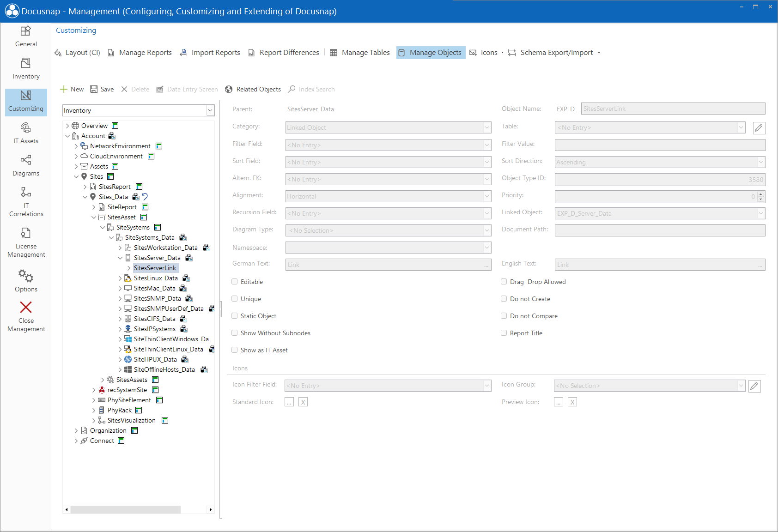Open Options in the sidebar

click(x=26, y=281)
